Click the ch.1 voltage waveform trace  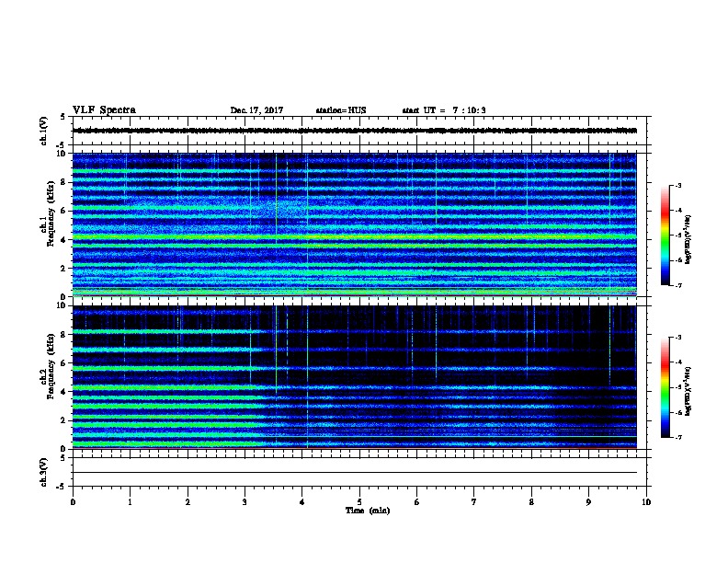pyautogui.click(x=355, y=131)
